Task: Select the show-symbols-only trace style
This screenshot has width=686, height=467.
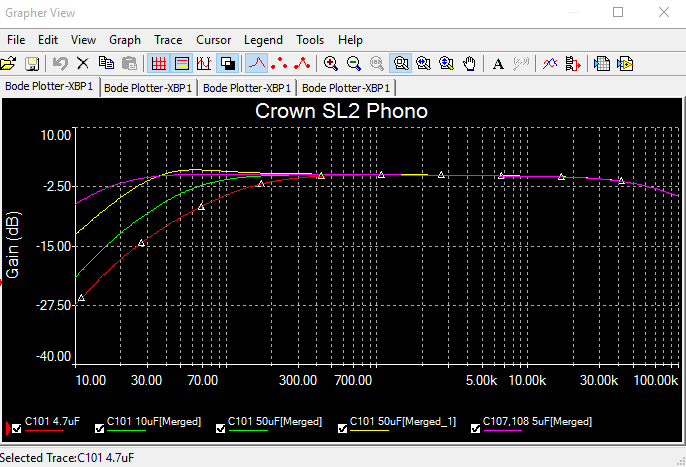Action: point(279,63)
